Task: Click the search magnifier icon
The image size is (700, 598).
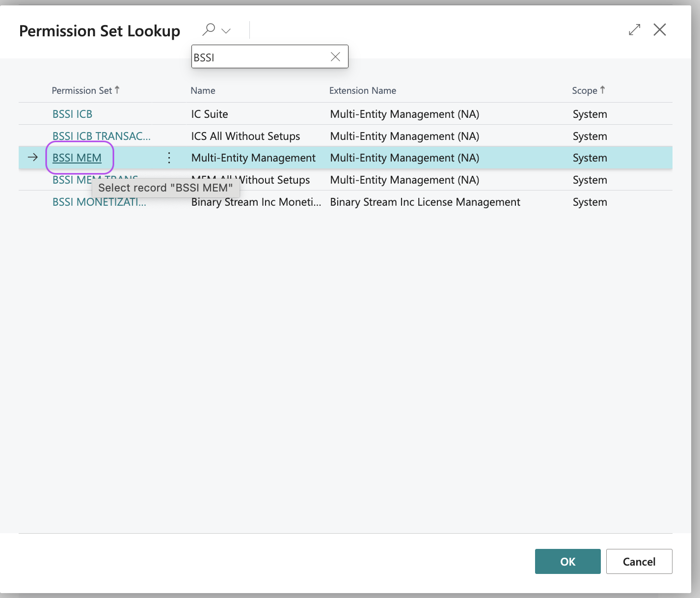Action: point(209,29)
